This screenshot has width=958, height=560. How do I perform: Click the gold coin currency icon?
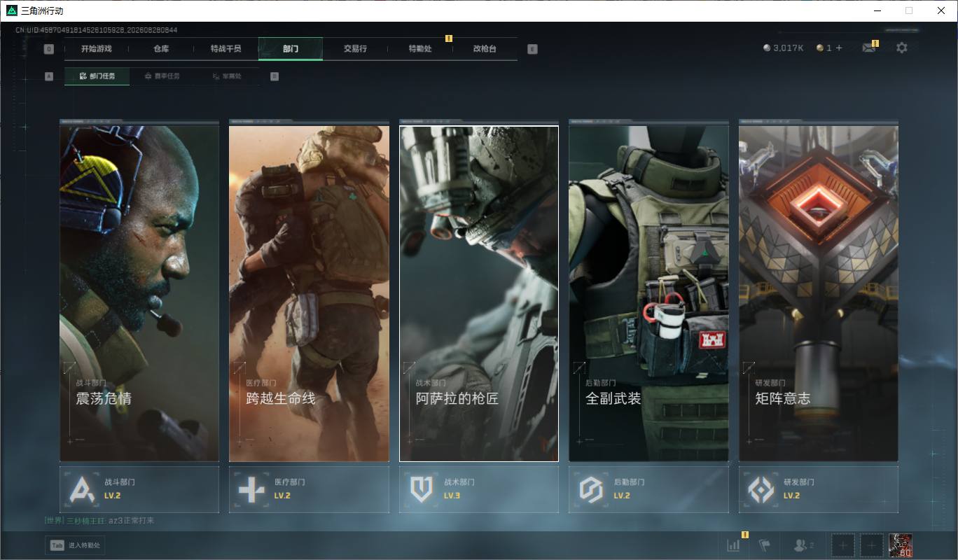point(820,48)
